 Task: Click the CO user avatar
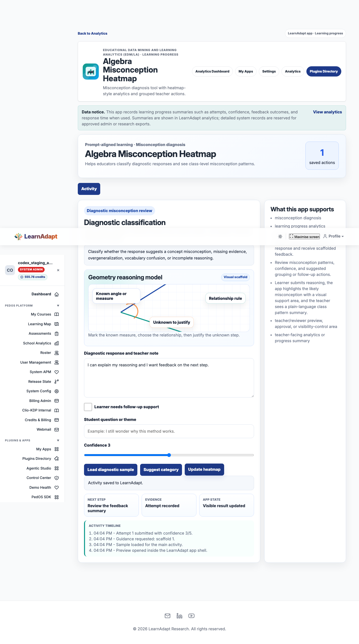pos(10,270)
